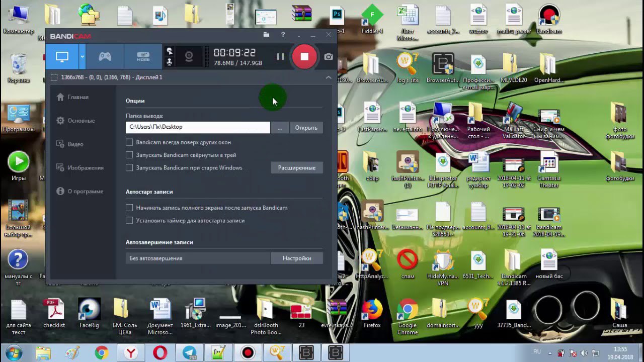Show hidden tray icons arrow
Image resolution: width=644 pixels, height=362 pixels.
[550, 352]
